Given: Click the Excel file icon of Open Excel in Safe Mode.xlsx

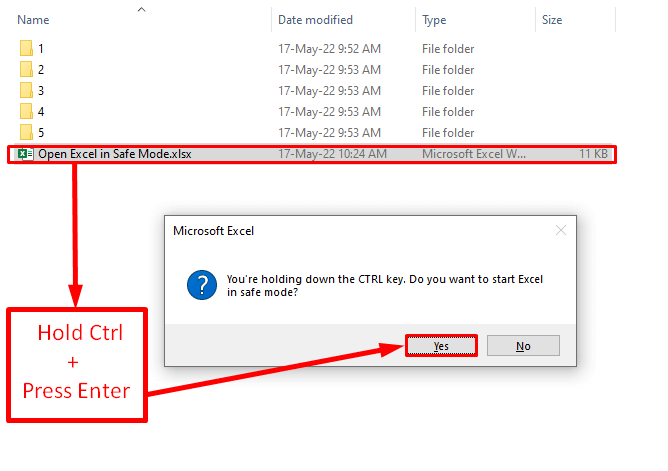Looking at the screenshot, I should point(26,154).
